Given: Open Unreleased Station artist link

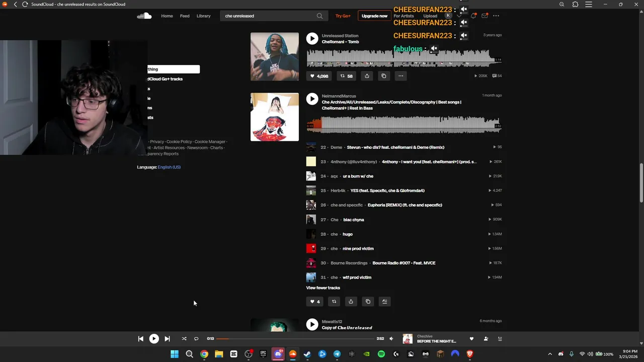Looking at the screenshot, I should [x=340, y=36].
